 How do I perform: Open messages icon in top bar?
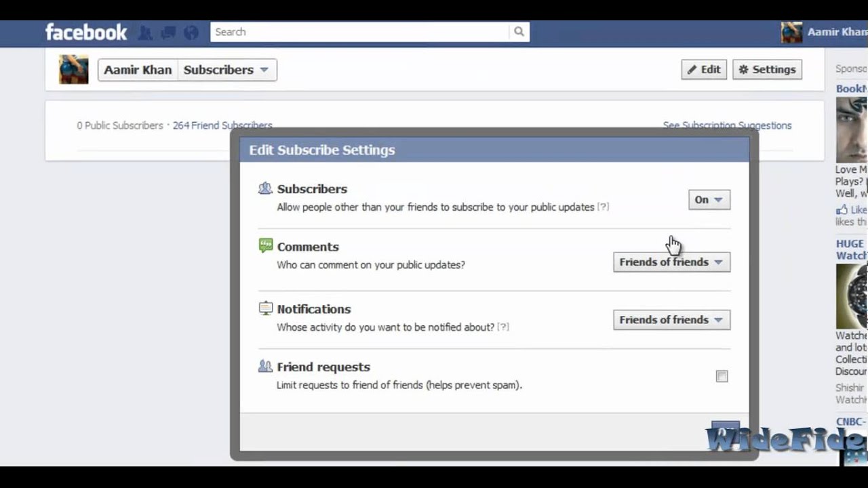(168, 32)
